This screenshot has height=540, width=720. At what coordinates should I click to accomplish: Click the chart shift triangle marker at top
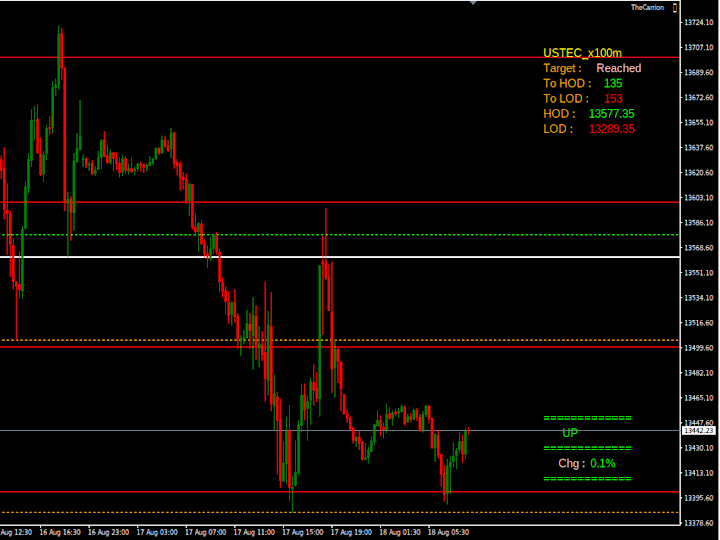pyautogui.click(x=472, y=2)
